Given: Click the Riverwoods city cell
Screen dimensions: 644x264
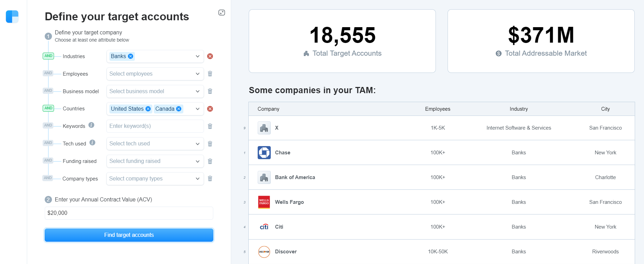Looking at the screenshot, I should 605,252.
